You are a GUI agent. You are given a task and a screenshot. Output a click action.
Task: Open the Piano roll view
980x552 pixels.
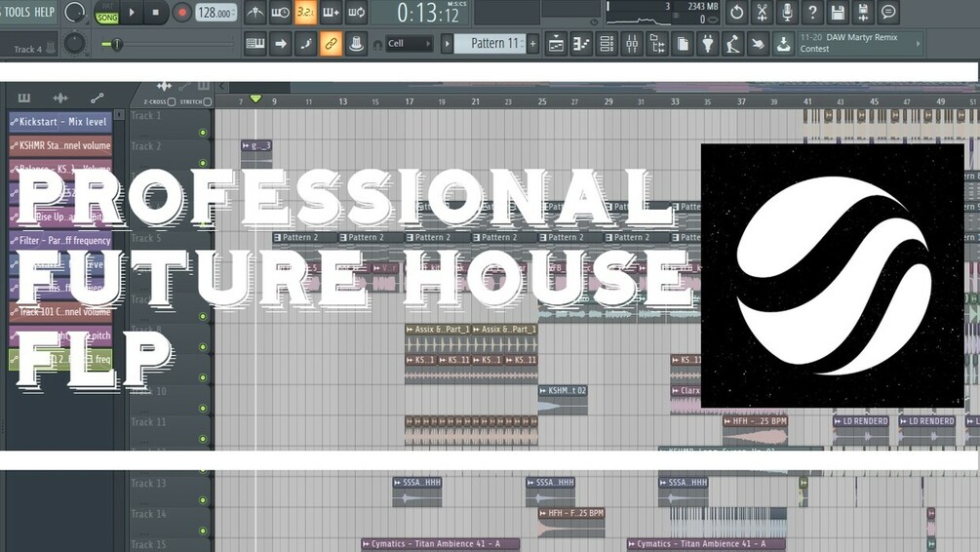(581, 44)
